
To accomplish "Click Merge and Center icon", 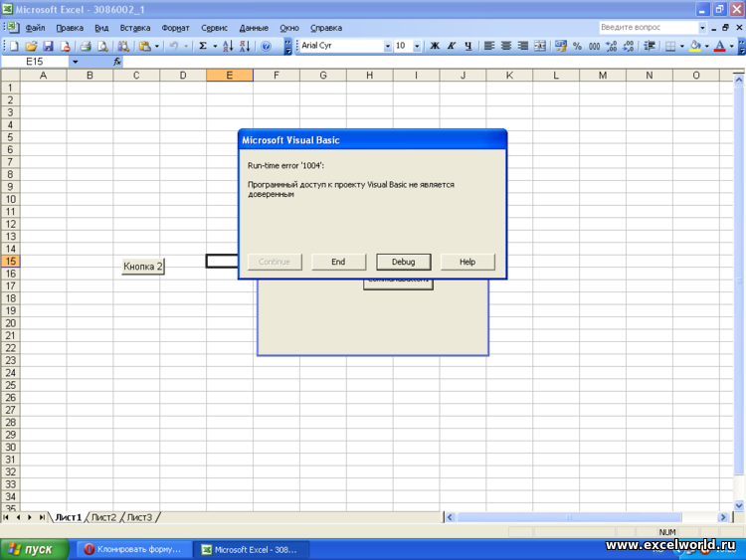I will pyautogui.click(x=540, y=46).
